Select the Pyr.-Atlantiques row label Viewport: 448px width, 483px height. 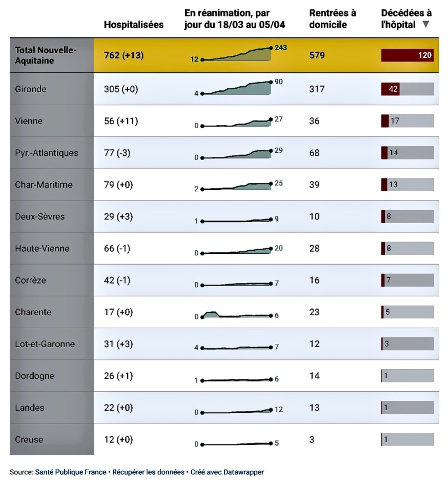(47, 153)
